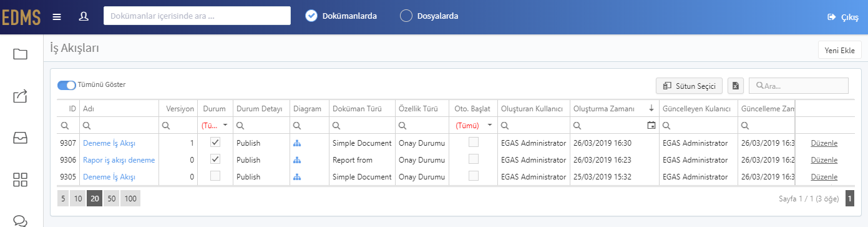Uncheck Durum checkbox for workflow 9306
The width and height of the screenshot is (868, 227).
click(x=215, y=159)
